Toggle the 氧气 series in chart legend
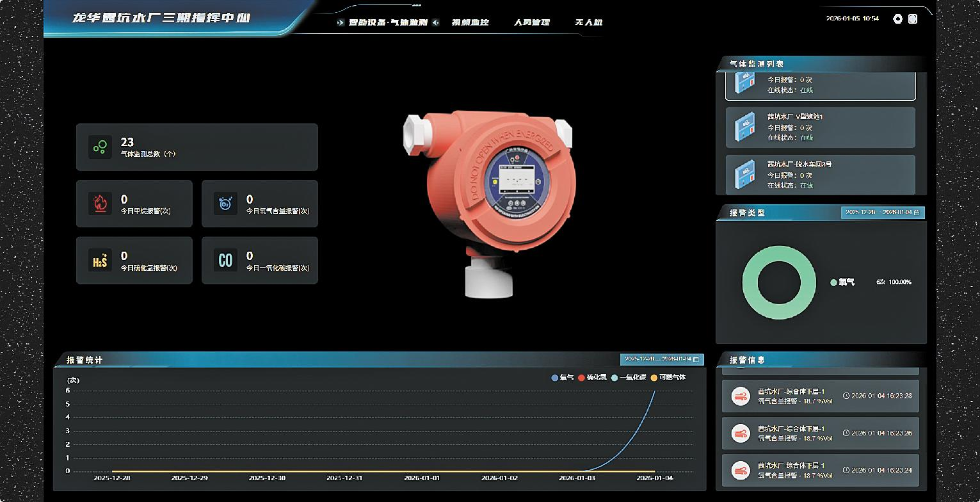 tap(563, 378)
